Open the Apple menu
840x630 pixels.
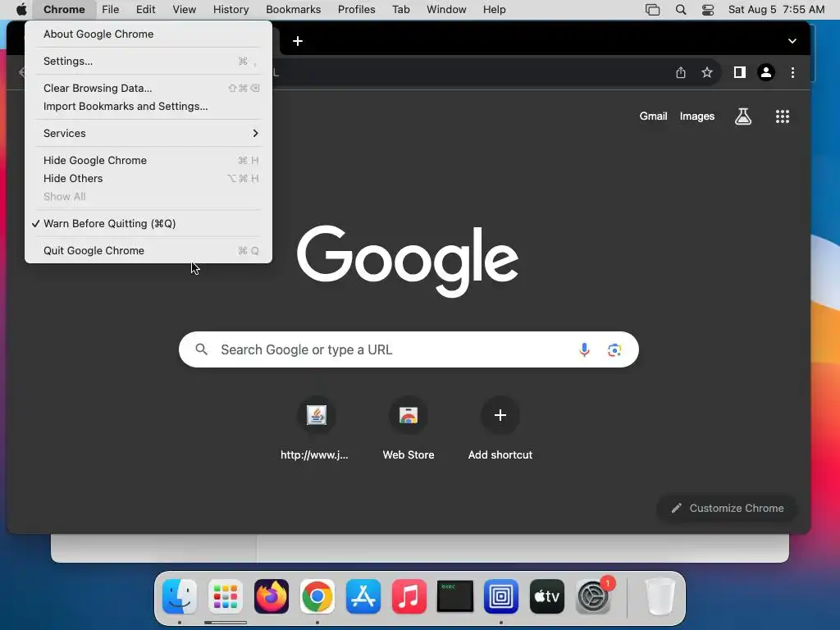[21, 10]
